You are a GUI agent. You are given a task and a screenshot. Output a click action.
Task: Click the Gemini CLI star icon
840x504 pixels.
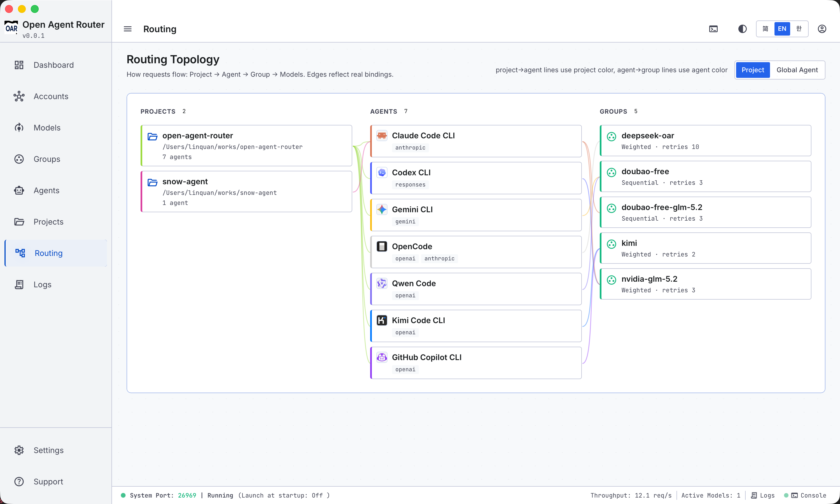coord(382,209)
